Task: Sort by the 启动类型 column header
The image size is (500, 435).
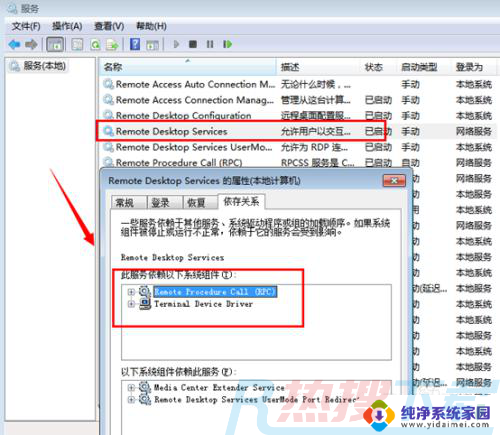Action: tap(424, 67)
